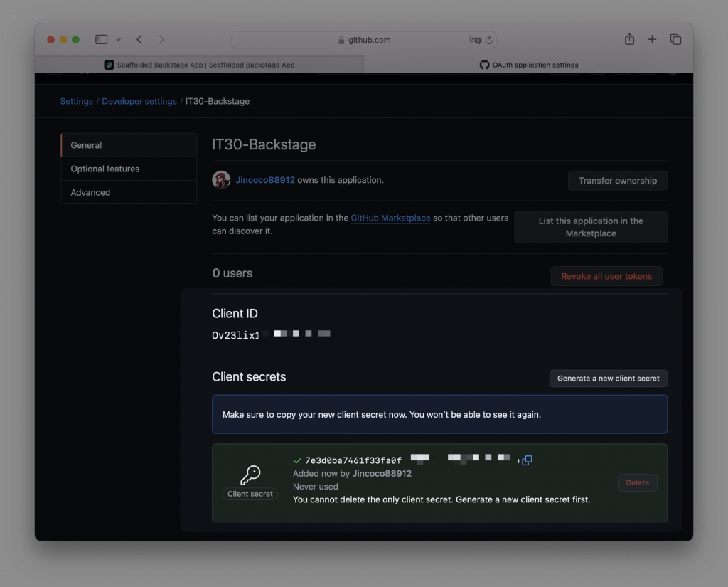Toggle the Safari sidebar icon

click(101, 40)
